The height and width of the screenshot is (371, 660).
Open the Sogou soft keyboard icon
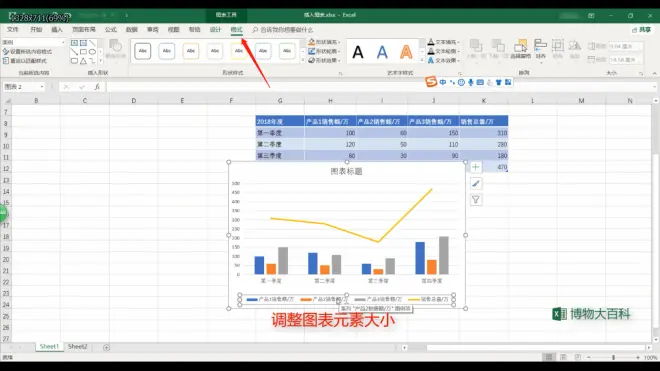click(480, 83)
